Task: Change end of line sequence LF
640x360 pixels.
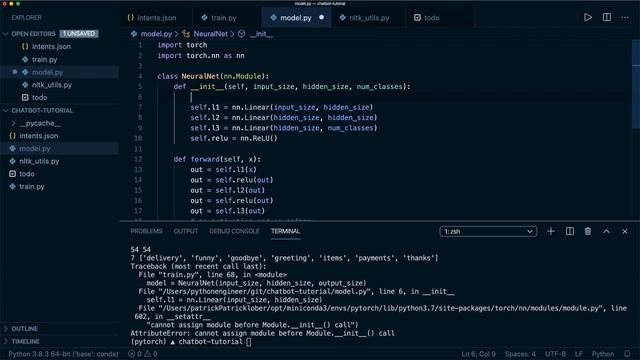Action: (579, 354)
